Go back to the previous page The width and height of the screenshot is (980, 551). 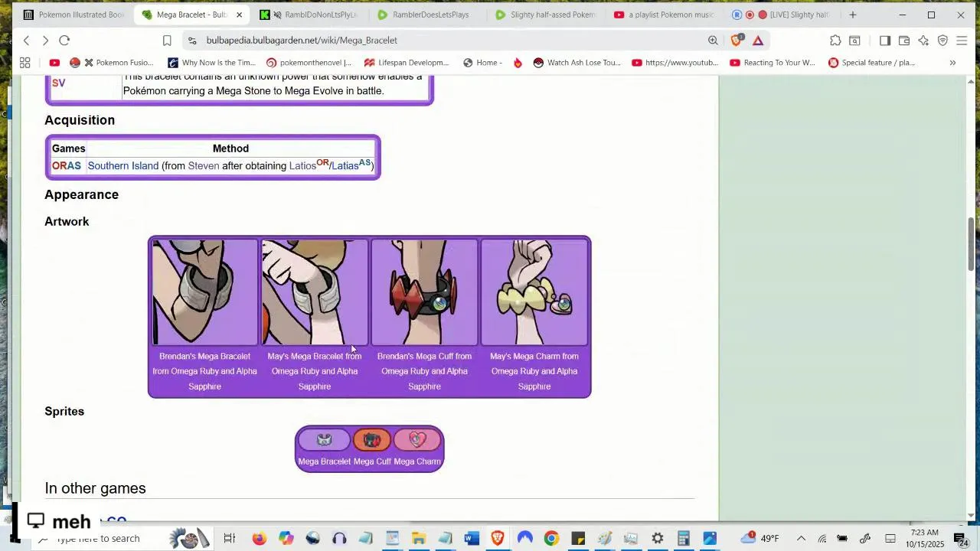[x=27, y=41]
